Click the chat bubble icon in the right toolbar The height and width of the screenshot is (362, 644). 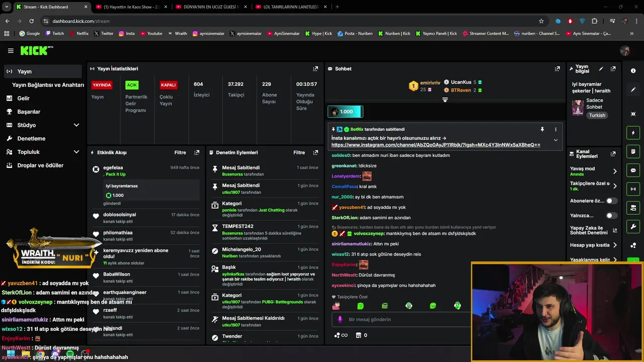pyautogui.click(x=633, y=170)
